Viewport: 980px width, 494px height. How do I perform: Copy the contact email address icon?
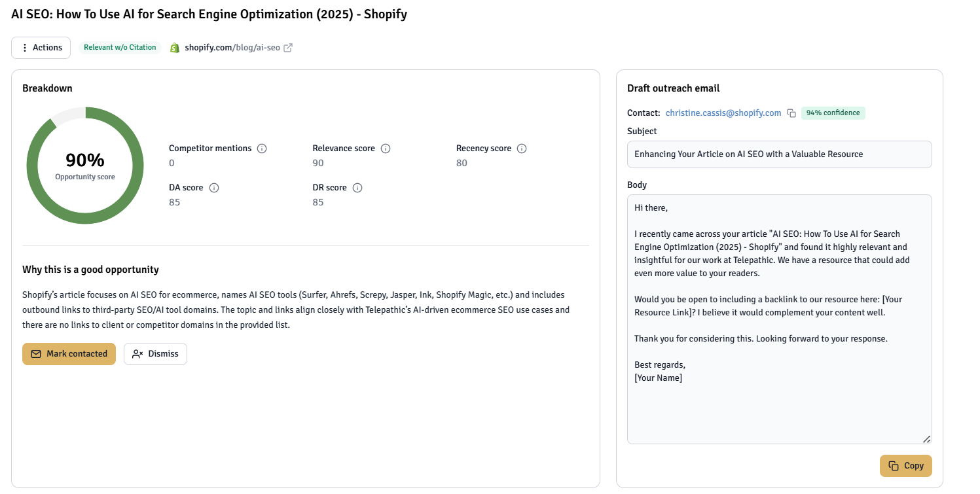pos(791,113)
